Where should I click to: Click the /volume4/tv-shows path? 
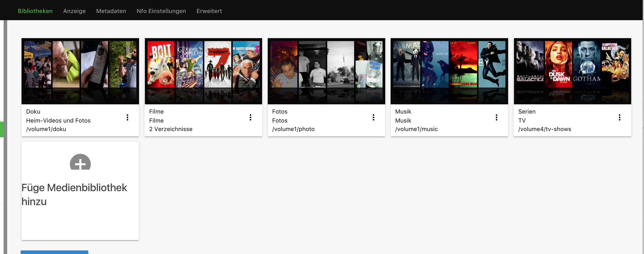(x=545, y=129)
